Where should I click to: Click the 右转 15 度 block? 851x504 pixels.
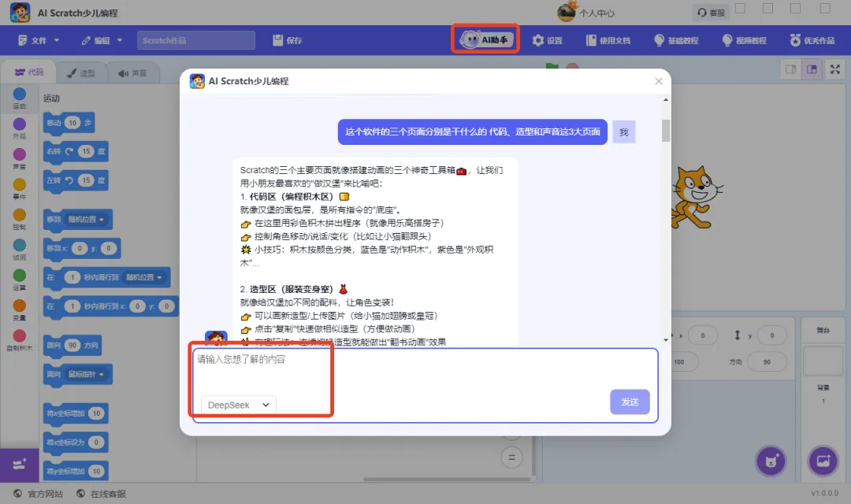coord(76,151)
